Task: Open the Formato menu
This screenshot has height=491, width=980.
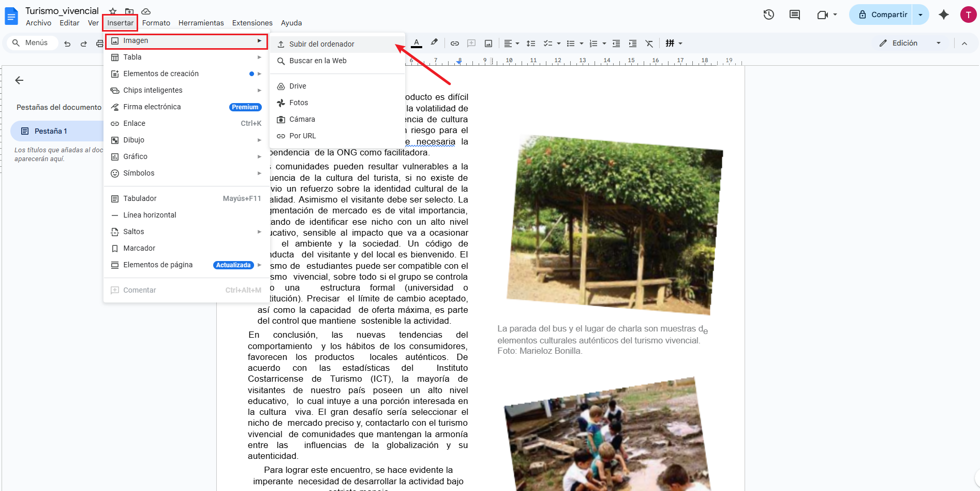Action: pyautogui.click(x=156, y=23)
